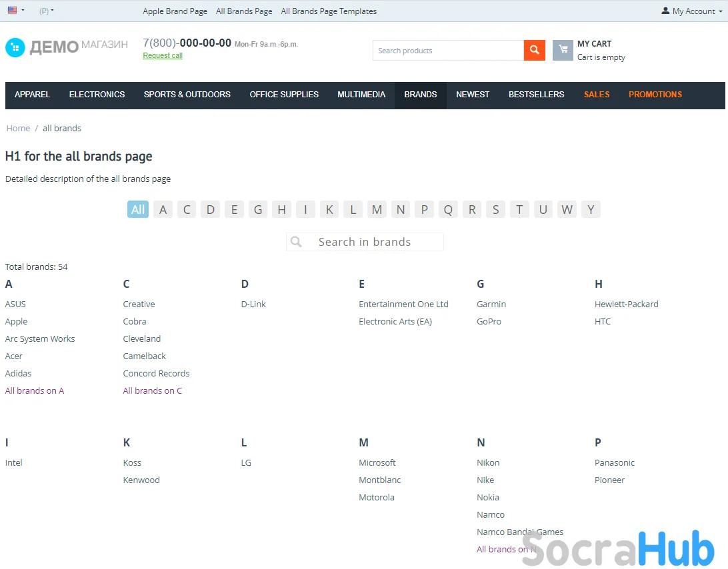Open the Promotions menu item
Image resolution: width=728 pixels, height=569 pixels.
click(655, 95)
